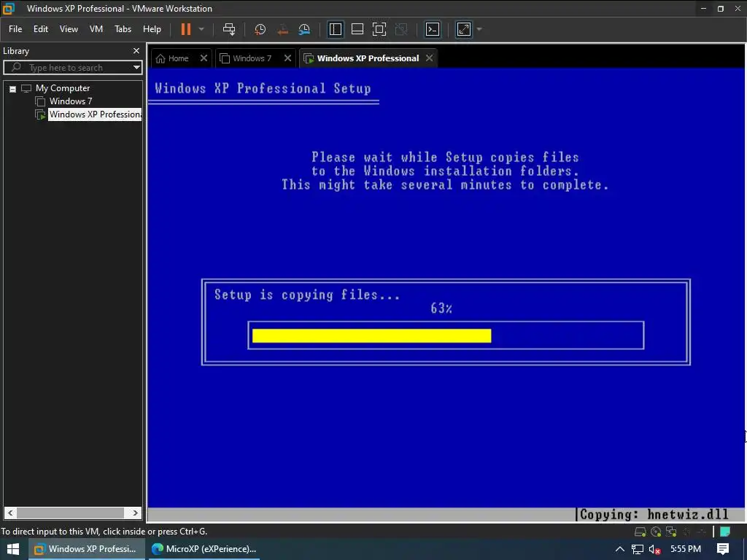Screen dimensions: 747x560
Task: Click the library scrollbar left arrow
Action: tap(10, 513)
